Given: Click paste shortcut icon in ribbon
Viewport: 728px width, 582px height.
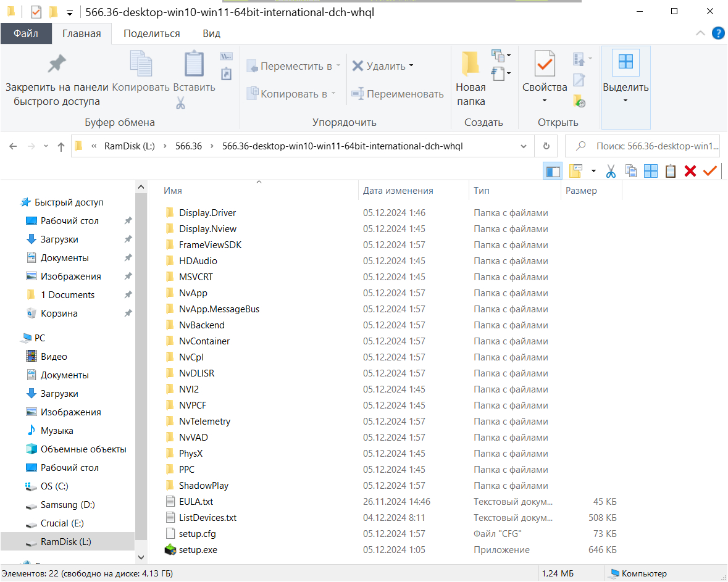Looking at the screenshot, I should tap(226, 74).
